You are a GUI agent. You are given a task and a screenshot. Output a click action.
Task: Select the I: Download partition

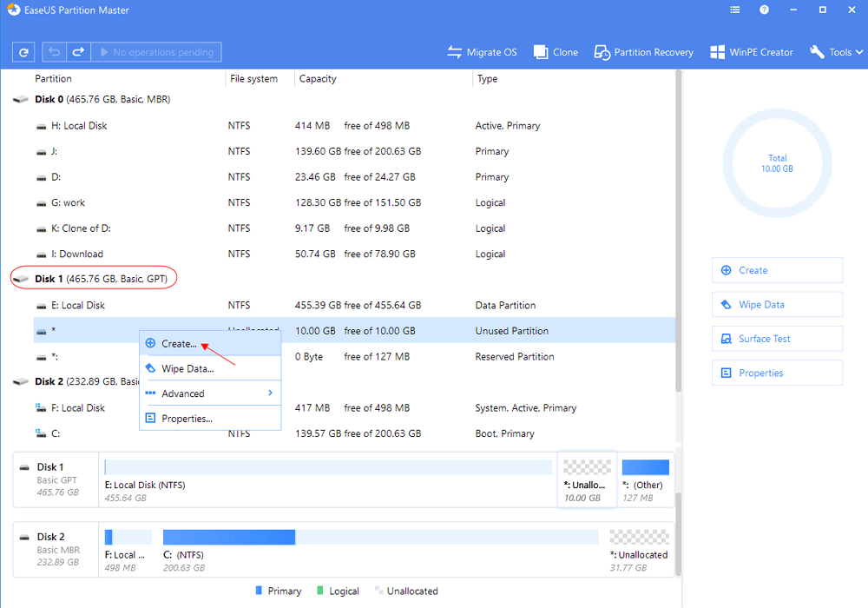354,254
